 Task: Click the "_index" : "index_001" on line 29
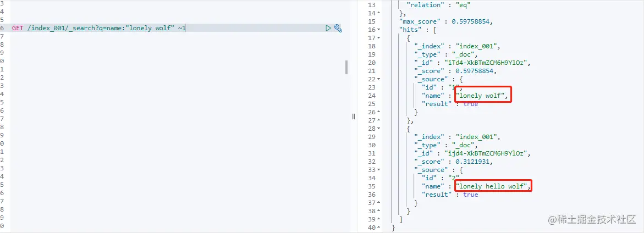tap(458, 137)
